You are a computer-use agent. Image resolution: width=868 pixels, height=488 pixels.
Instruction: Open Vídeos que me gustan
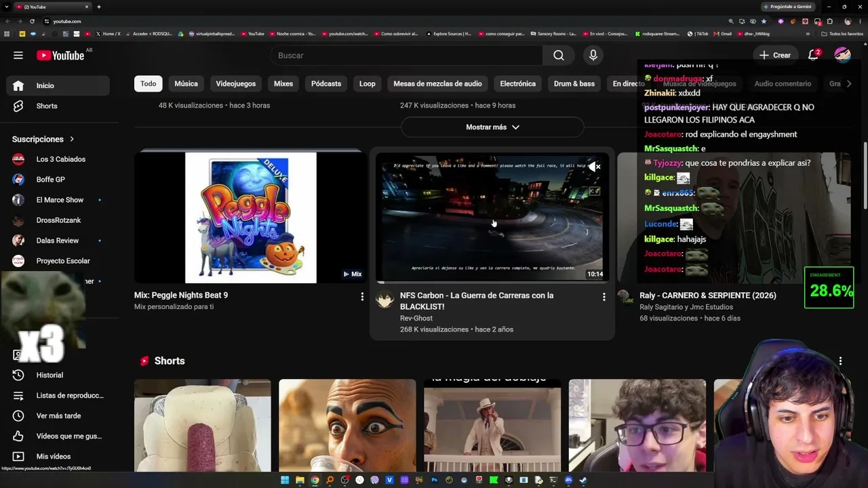[58, 436]
